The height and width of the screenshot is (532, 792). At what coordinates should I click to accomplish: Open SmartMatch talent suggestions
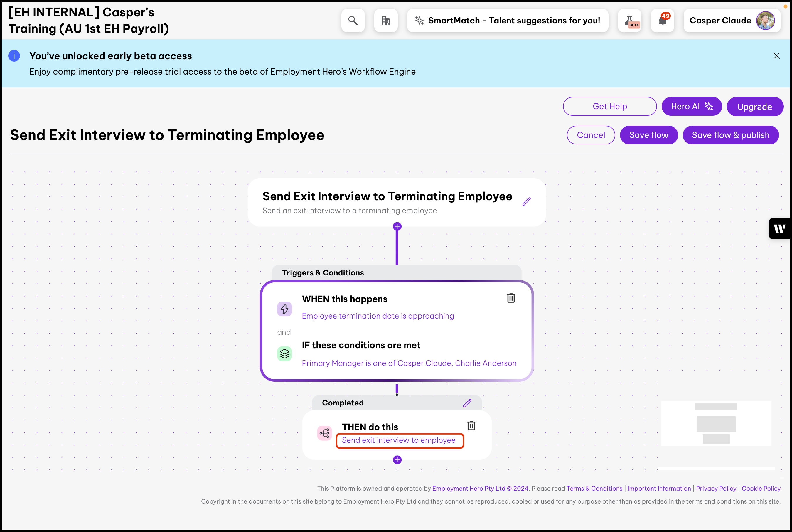[x=508, y=21]
